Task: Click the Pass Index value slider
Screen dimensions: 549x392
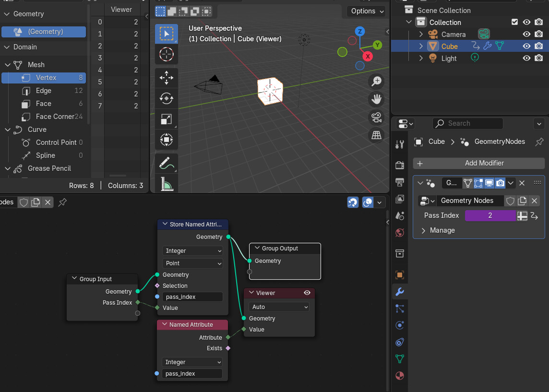Action: click(490, 215)
